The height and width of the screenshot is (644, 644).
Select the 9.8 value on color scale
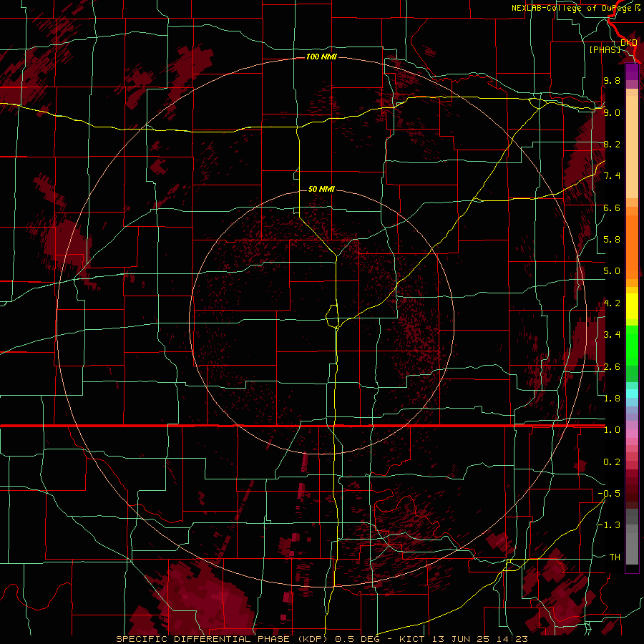point(612,80)
